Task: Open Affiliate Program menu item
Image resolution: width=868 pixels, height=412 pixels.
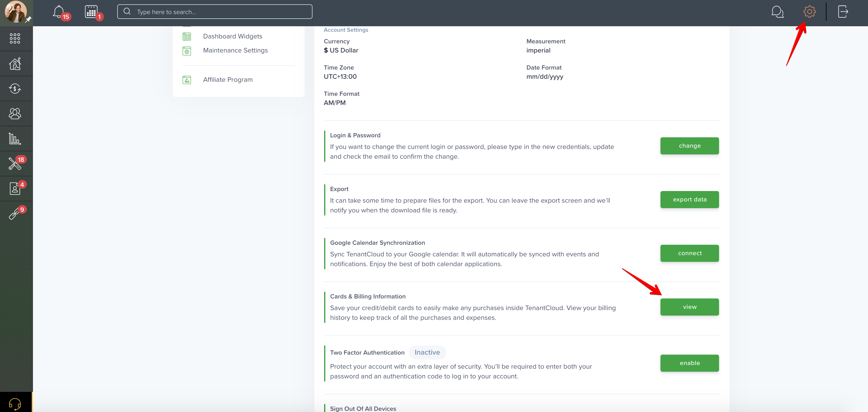Action: click(x=228, y=80)
